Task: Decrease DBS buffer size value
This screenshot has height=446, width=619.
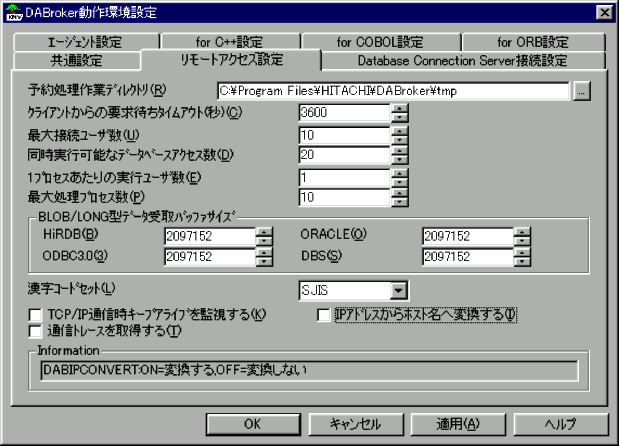Action: point(522,261)
